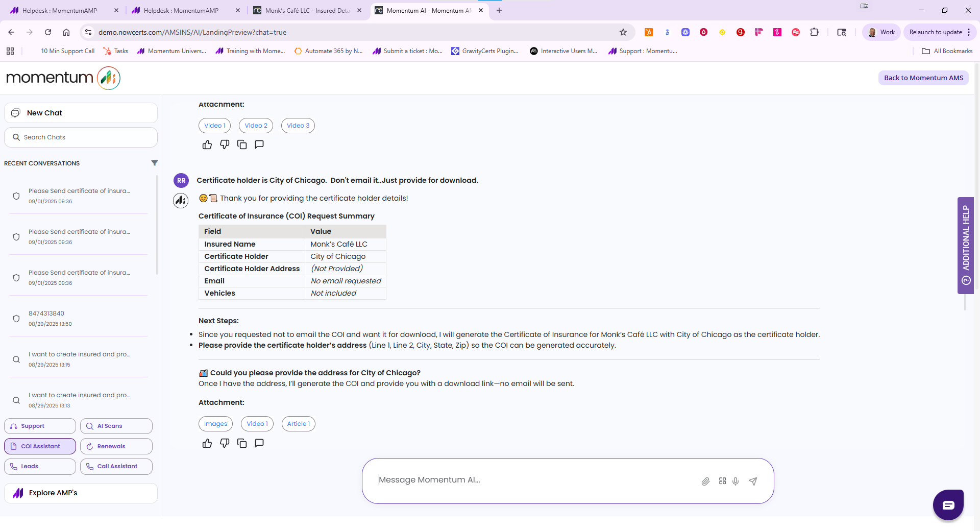Open a new browser tab
980x531 pixels.
click(x=499, y=10)
